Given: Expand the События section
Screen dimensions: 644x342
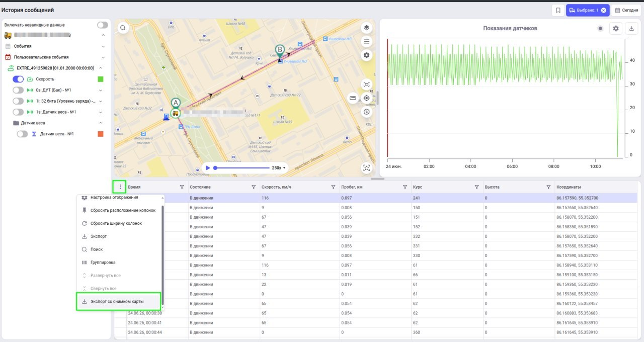Looking at the screenshot, I should point(103,46).
